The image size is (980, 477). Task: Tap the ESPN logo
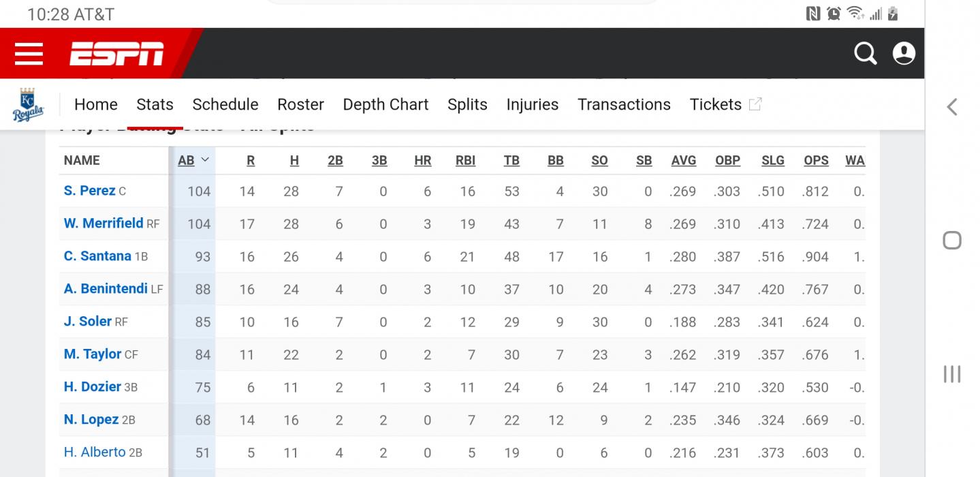116,53
